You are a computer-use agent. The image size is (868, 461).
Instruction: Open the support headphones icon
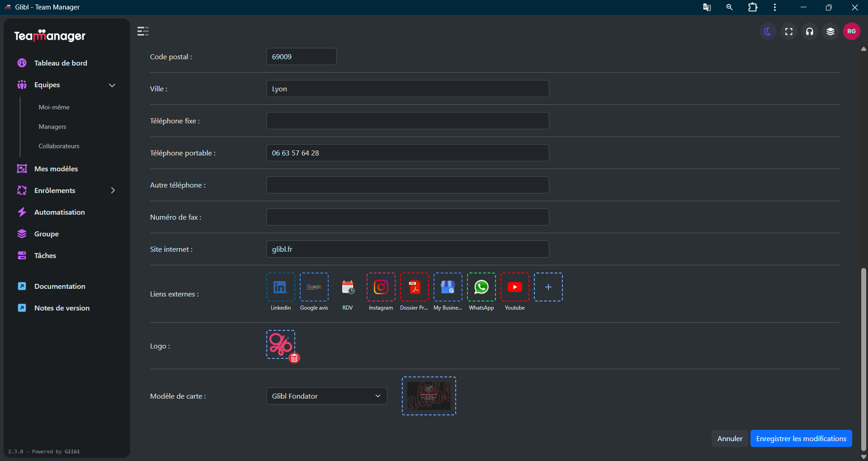click(x=809, y=31)
